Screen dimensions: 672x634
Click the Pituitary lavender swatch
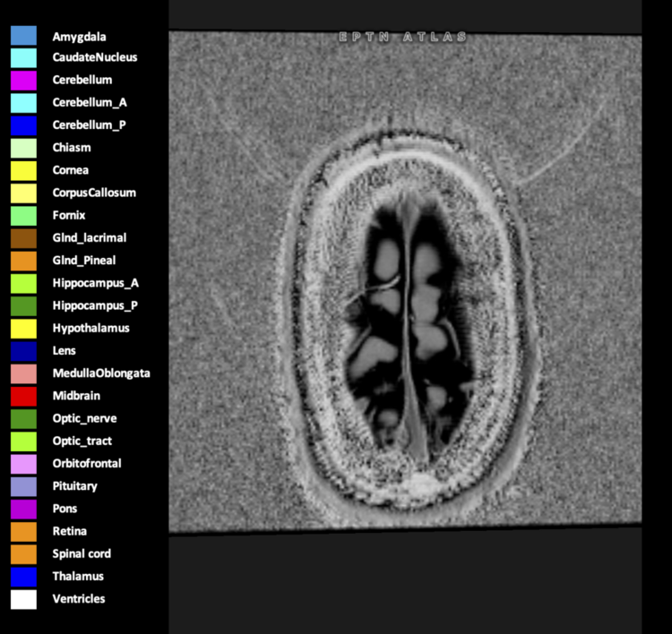[23, 486]
